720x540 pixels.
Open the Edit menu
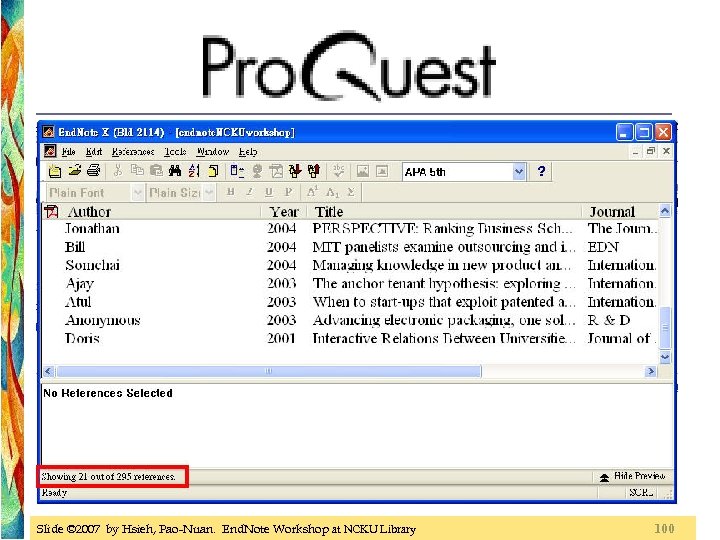(x=94, y=152)
